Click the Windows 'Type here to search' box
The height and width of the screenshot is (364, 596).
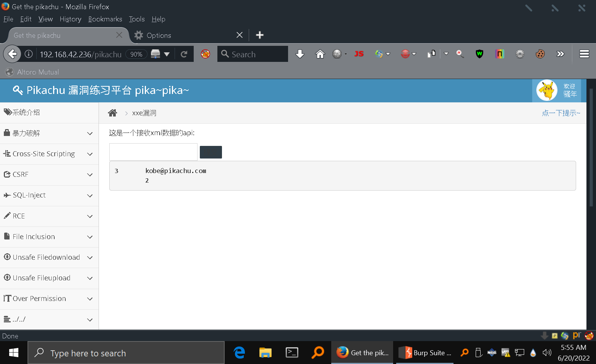point(126,353)
